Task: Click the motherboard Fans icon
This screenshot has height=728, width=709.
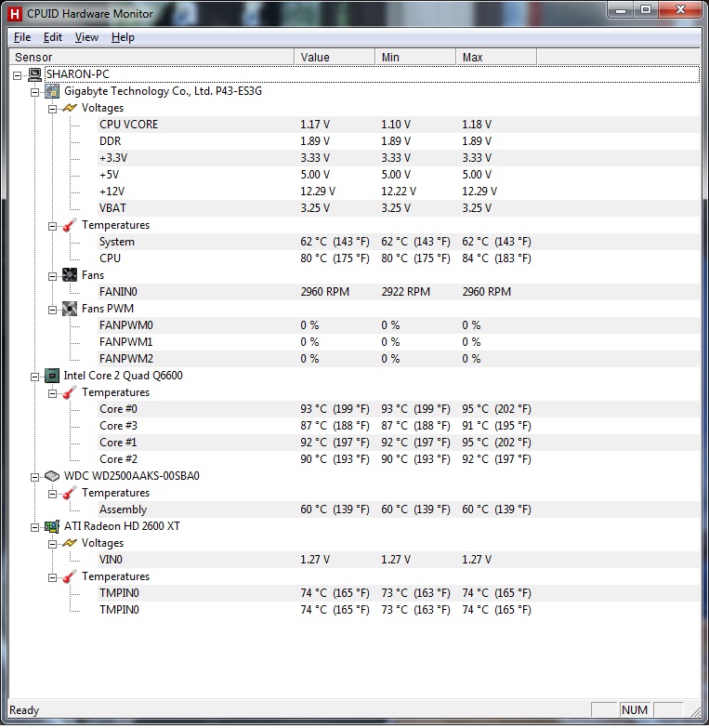Action: point(70,275)
